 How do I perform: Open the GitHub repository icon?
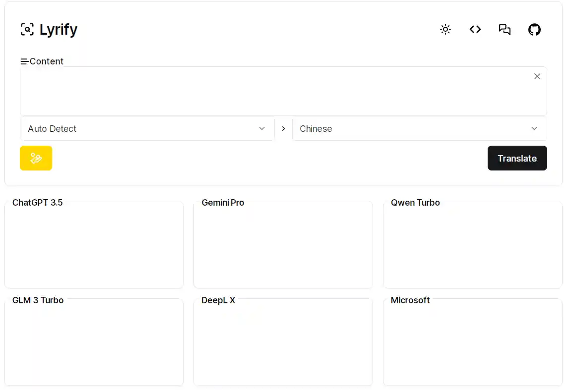(534, 29)
